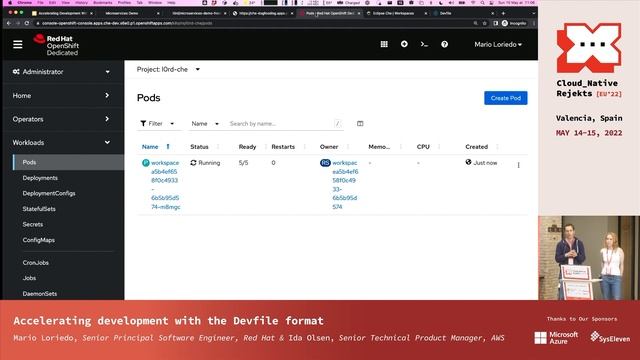Open the Project l0rd-che dropdown
640x360 pixels.
click(x=168, y=69)
